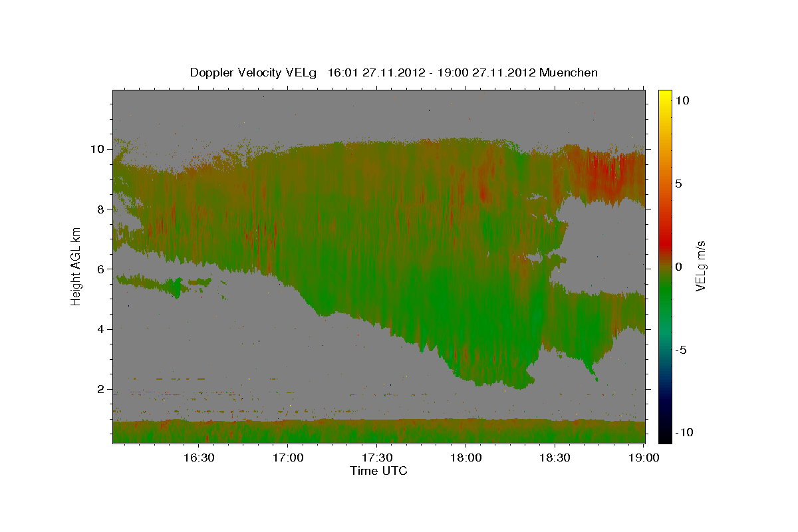The height and width of the screenshot is (532, 798).
Task: Click the 'Time UTC' axis title
Action: 378,471
